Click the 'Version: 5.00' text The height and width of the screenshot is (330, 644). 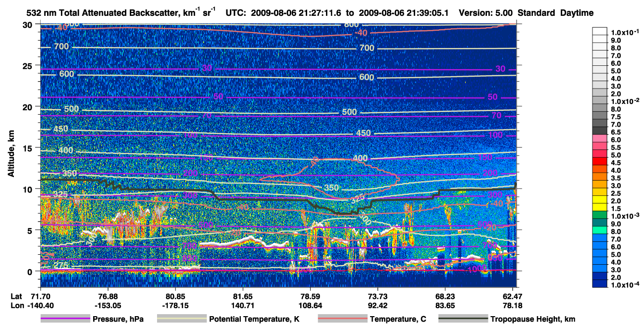pyautogui.click(x=486, y=13)
